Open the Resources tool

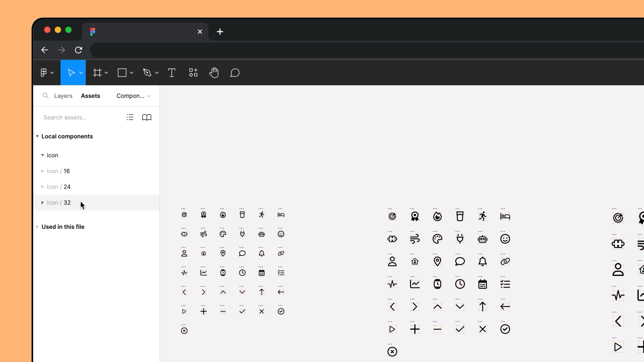(x=193, y=73)
